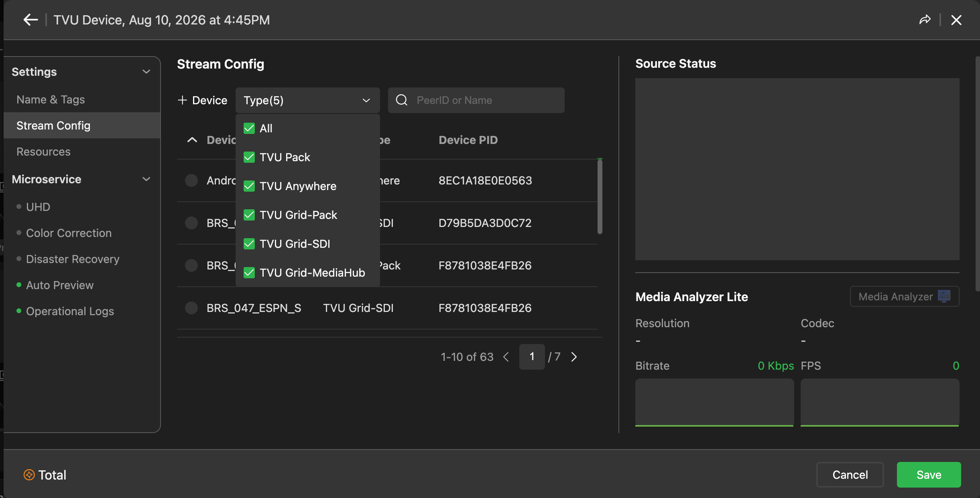Select Stream Config in sidebar

[82, 126]
